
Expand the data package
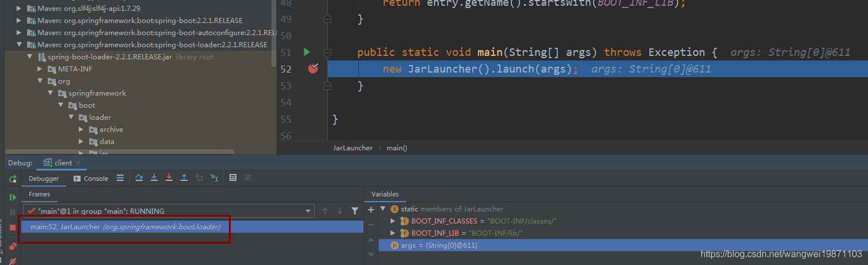tap(82, 142)
